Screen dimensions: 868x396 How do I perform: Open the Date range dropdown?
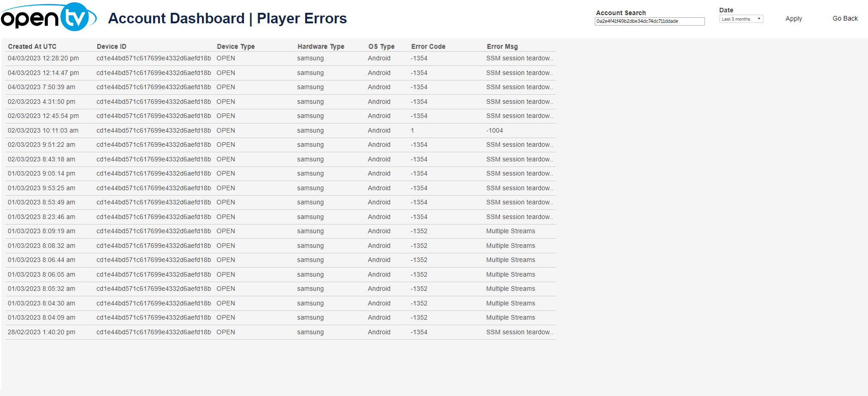[x=741, y=19]
